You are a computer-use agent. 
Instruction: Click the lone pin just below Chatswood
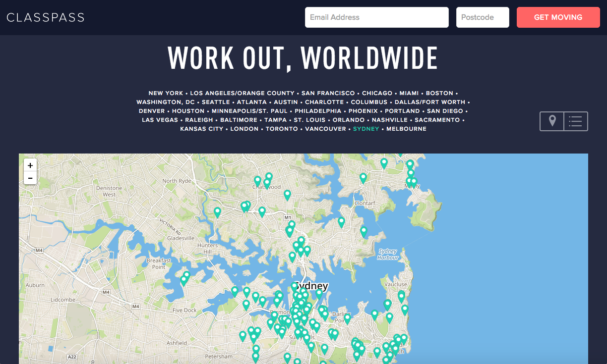pos(287,195)
